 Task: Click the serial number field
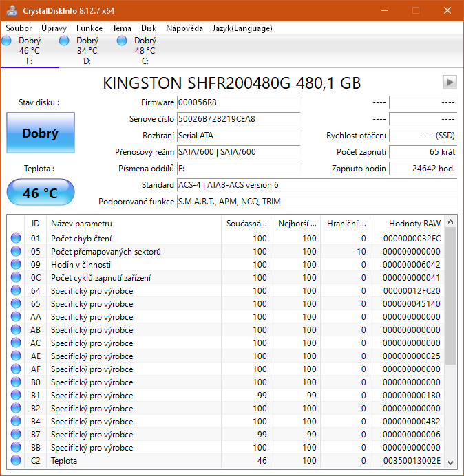[238, 119]
